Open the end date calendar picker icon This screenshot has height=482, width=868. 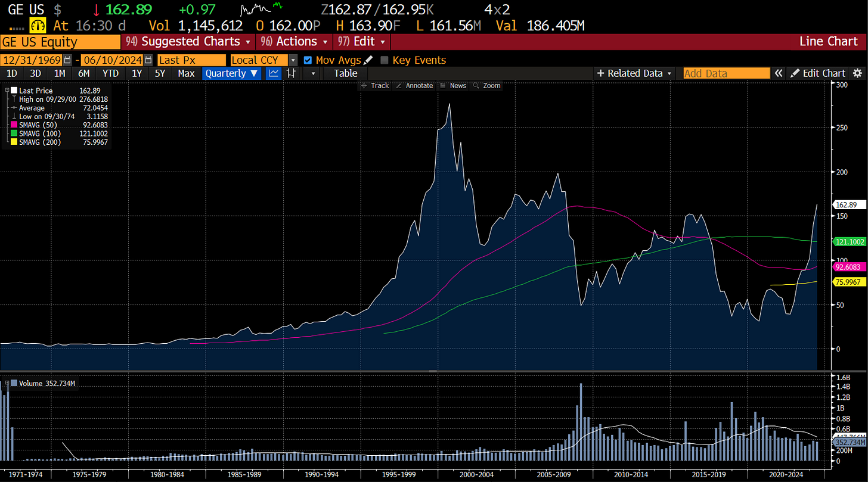[148, 60]
